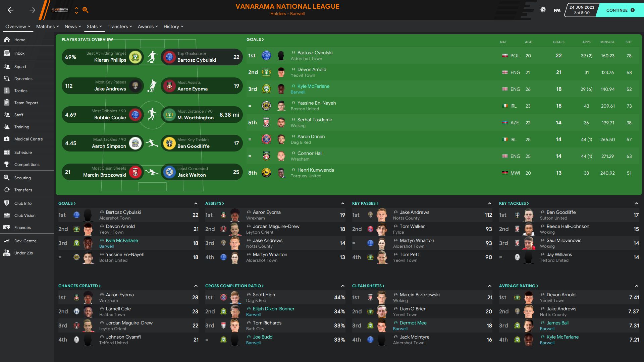Click the CONTINUE button
This screenshot has height=362, width=644.
coord(620,10)
